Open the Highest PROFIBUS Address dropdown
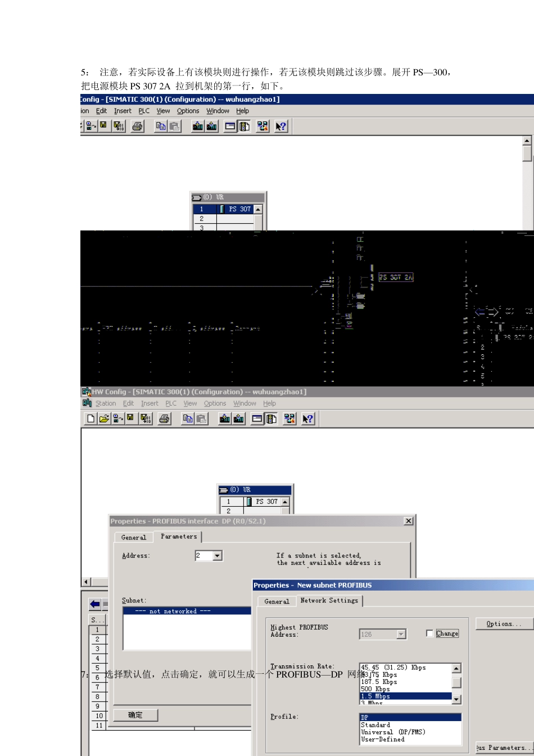534x756 pixels. [x=401, y=634]
